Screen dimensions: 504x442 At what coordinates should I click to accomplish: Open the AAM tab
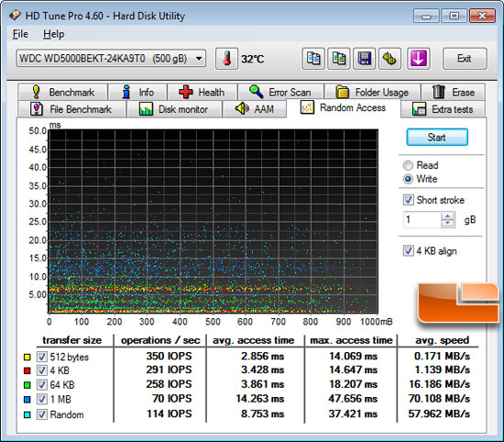click(254, 109)
